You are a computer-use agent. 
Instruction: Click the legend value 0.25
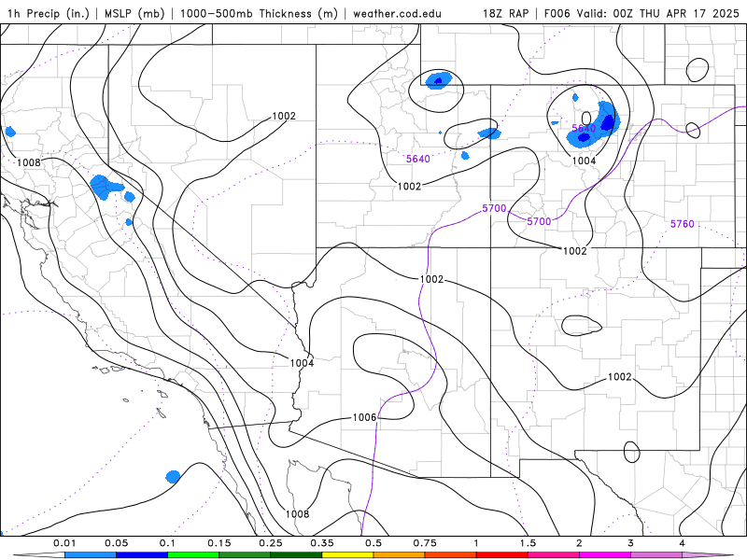click(x=271, y=543)
